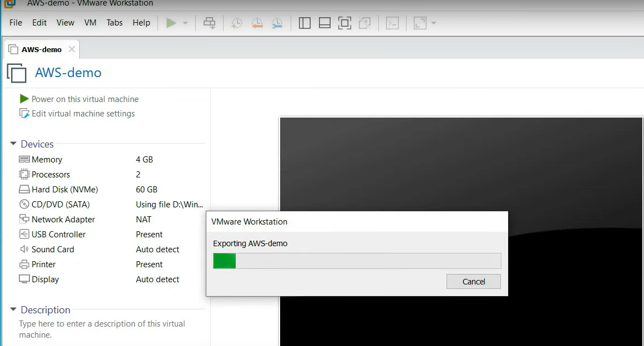Viewport: 644px width, 346px height.
Task: Open the power options dropdown arrow
Action: (185, 23)
